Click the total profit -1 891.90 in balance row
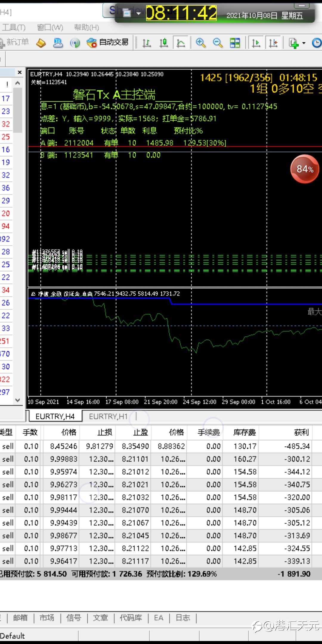This screenshot has width=322, height=644. (x=294, y=574)
